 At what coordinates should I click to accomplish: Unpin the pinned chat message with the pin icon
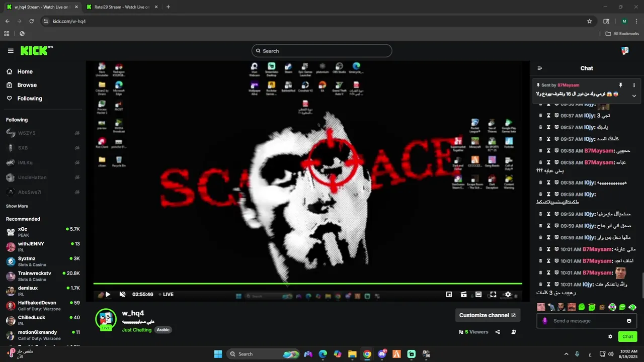click(620, 85)
